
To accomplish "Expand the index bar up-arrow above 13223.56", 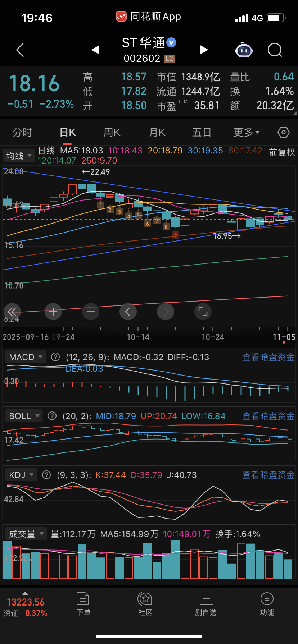I will (x=25, y=593).
